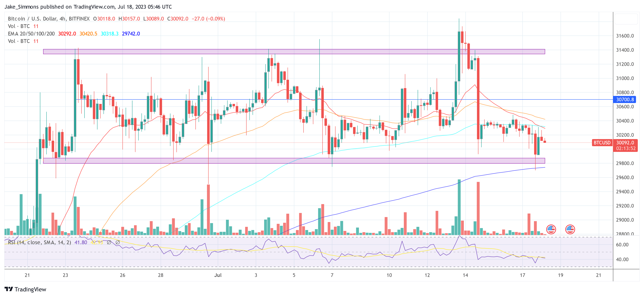The height and width of the screenshot is (297, 644).
Task: Click the 14 date label on the time axis
Action: (465, 275)
